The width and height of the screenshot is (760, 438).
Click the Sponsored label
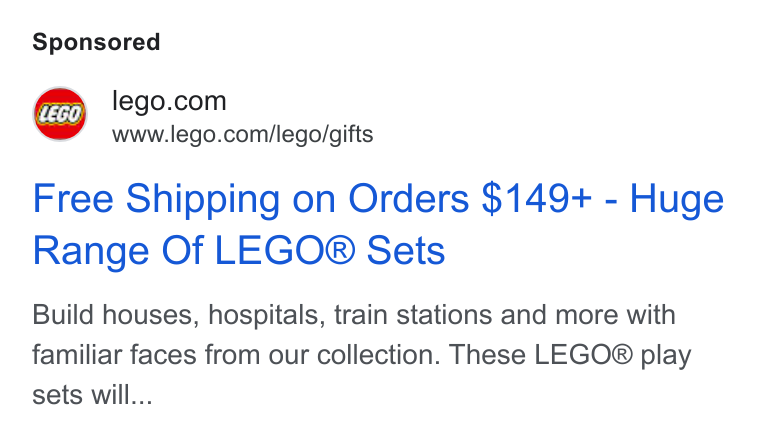coord(96,43)
